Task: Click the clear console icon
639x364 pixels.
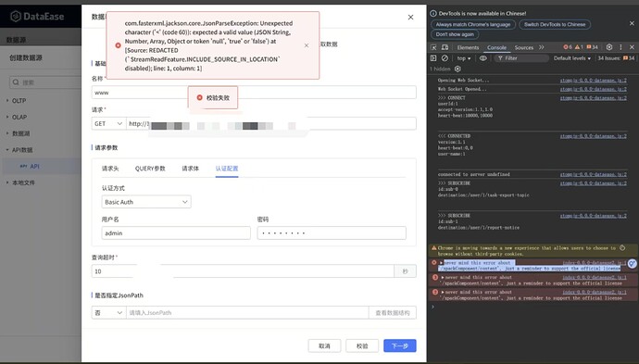Action: tap(445, 58)
